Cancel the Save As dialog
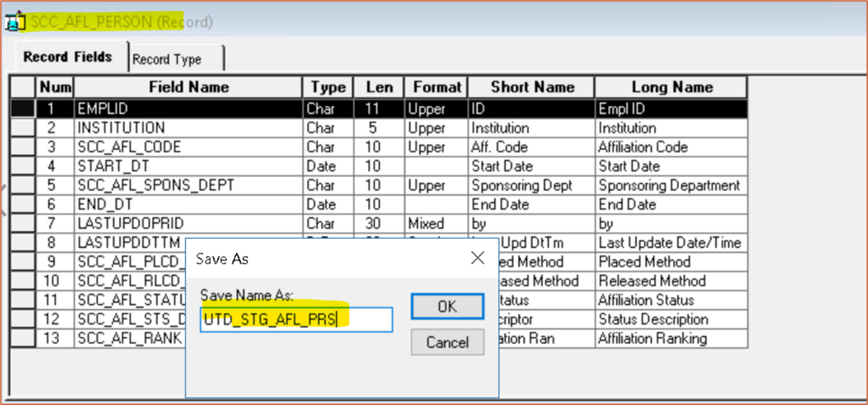This screenshot has height=405, width=868. tap(447, 343)
